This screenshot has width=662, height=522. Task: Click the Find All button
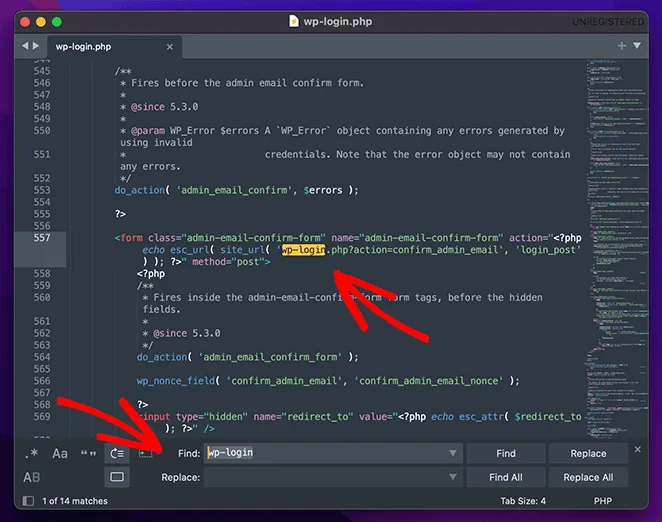click(506, 477)
